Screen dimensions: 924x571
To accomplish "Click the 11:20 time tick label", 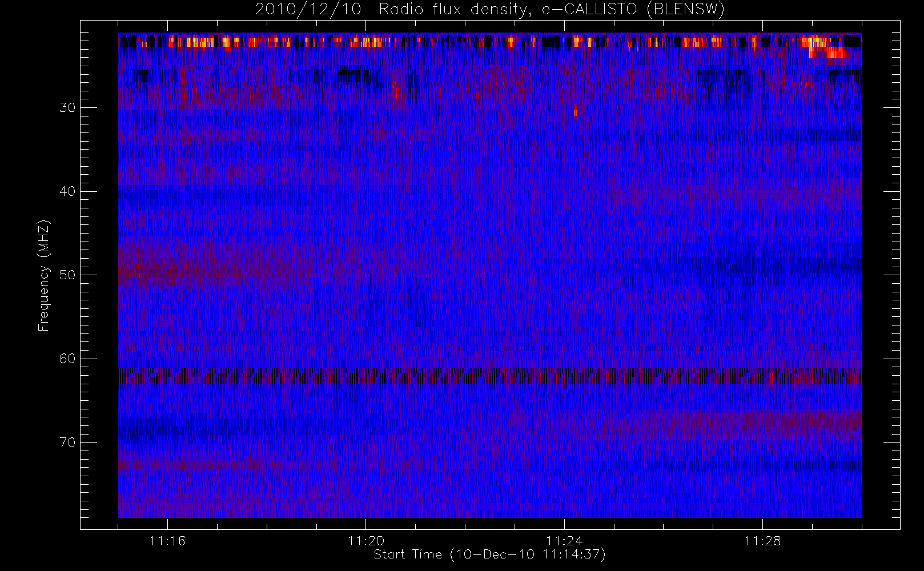I will click(366, 541).
